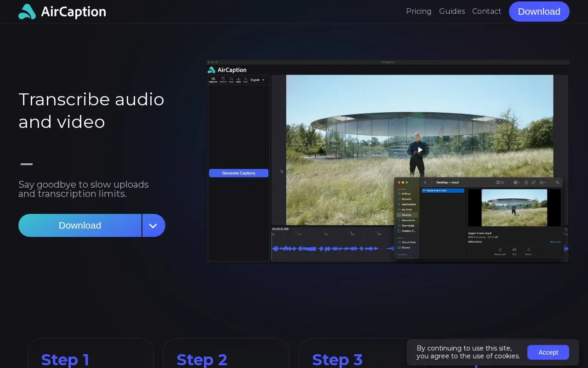Click the Rotate Left action icon
Viewport: 588px width, 368px height.
tap(500, 251)
